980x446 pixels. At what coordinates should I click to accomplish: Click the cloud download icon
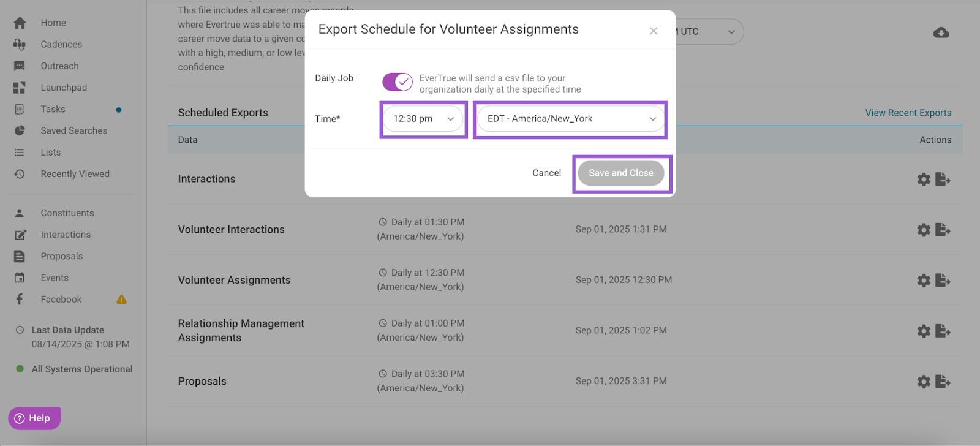coord(941,32)
